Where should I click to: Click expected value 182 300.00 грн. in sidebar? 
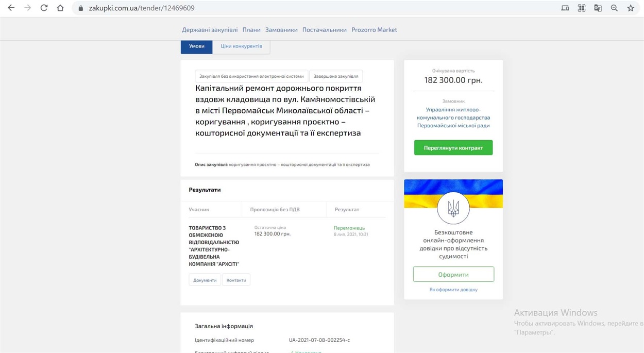coord(453,80)
